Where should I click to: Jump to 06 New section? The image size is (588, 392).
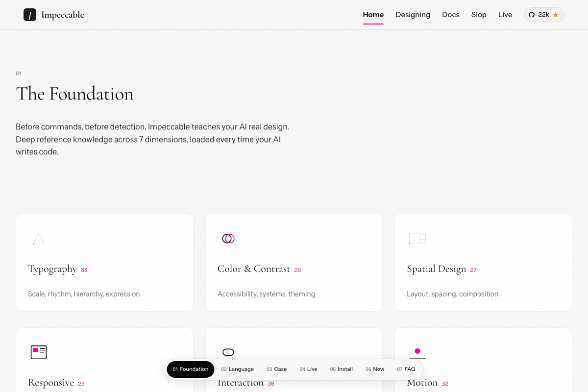[x=375, y=369]
